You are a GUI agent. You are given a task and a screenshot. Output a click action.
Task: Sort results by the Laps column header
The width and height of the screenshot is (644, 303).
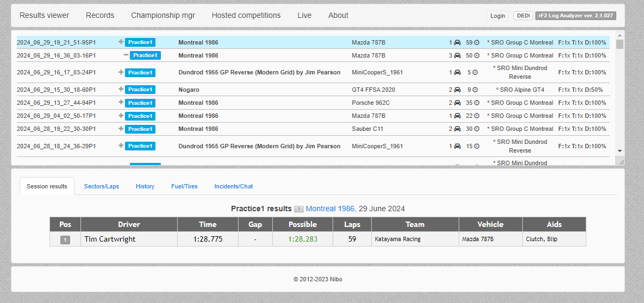352,224
